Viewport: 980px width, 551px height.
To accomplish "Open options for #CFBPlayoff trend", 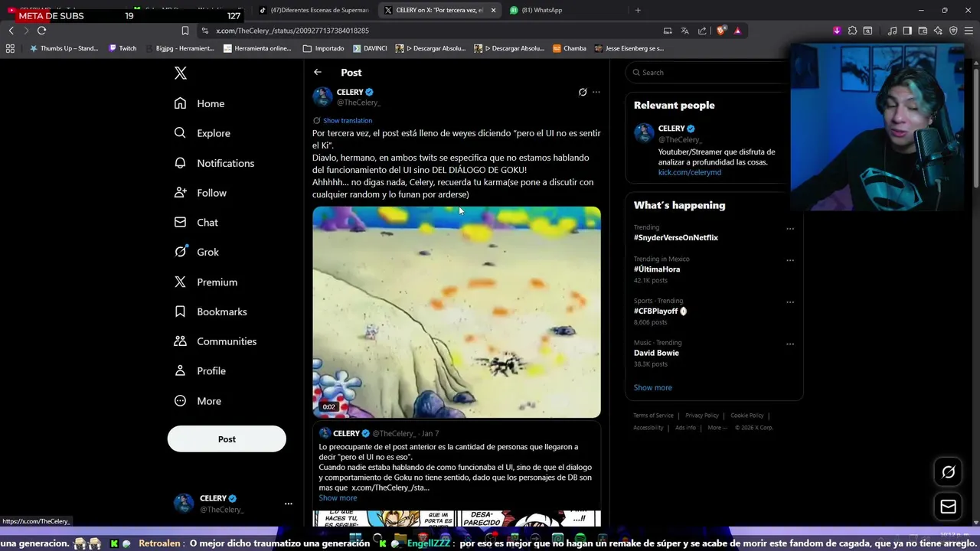I will click(790, 302).
